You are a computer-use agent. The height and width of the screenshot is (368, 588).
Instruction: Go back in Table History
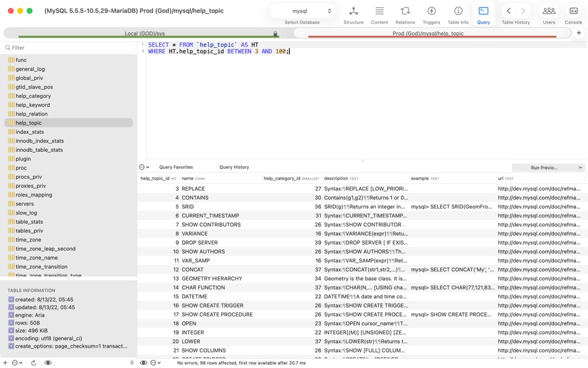(x=509, y=11)
